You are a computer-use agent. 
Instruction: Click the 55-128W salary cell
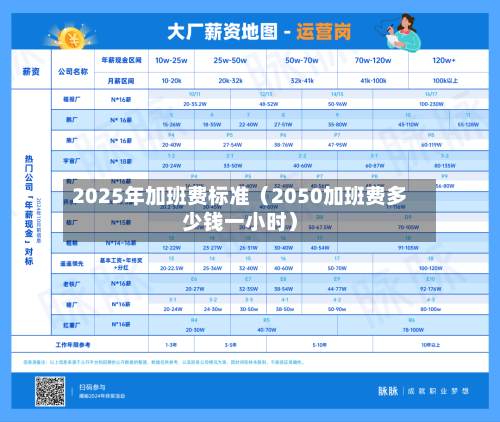tap(468, 125)
